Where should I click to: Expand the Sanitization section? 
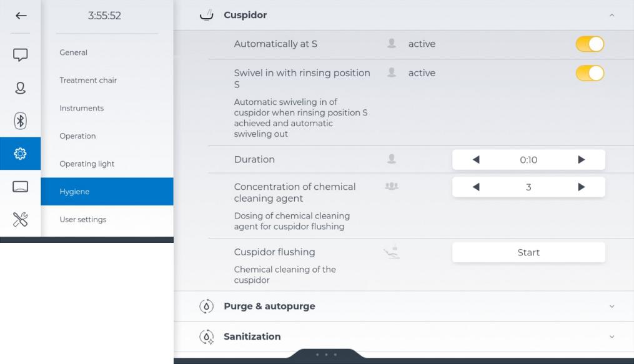point(612,337)
